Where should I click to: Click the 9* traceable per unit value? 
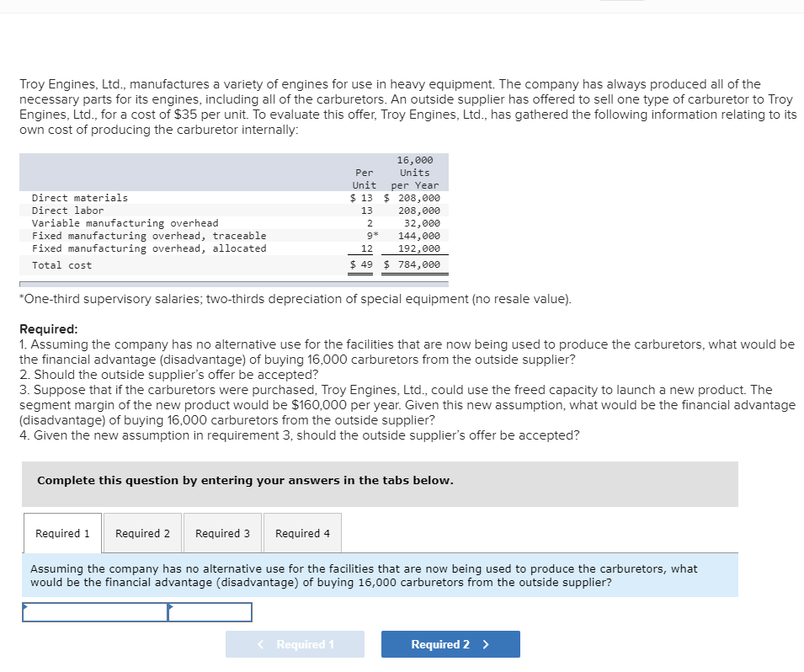point(372,236)
